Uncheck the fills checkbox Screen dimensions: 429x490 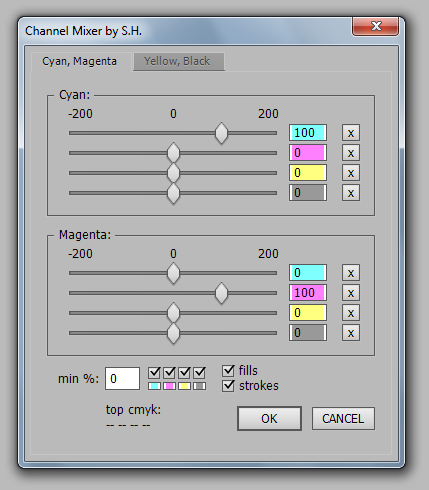(x=228, y=371)
